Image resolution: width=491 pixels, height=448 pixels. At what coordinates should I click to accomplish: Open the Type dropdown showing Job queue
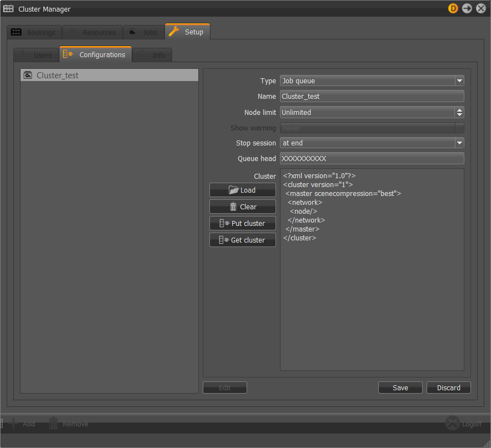[459, 80]
